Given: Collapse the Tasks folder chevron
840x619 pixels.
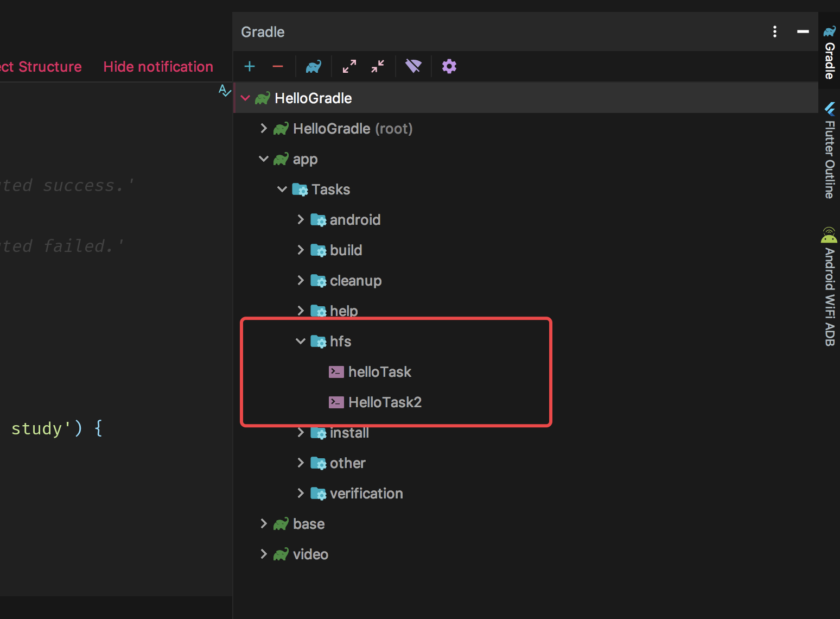Looking at the screenshot, I should click(282, 190).
